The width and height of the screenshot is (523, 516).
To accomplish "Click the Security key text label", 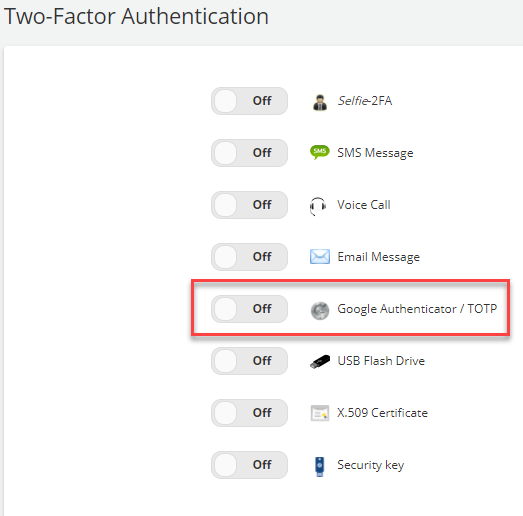I will 371,465.
